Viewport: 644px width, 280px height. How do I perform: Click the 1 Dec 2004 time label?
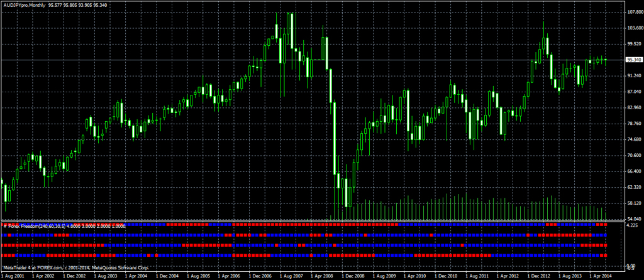(166, 276)
